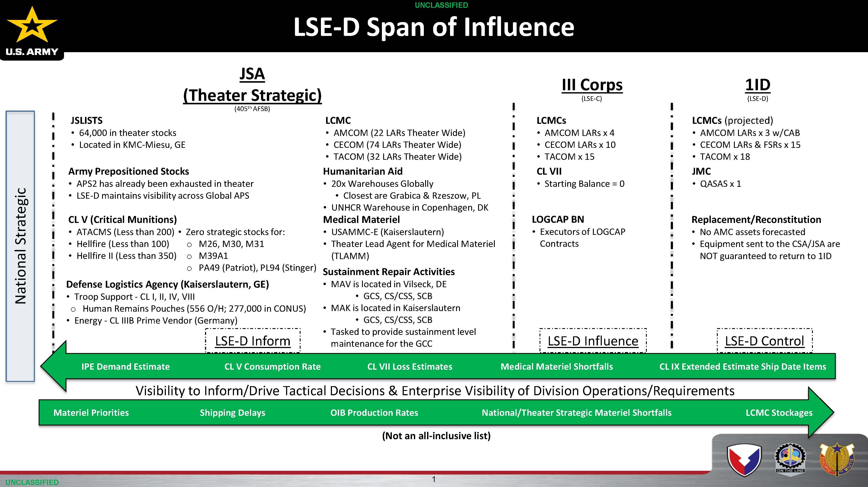Click 'Located in KMC-Miesu, GE' bullet
This screenshot has height=487, width=868.
(132, 145)
